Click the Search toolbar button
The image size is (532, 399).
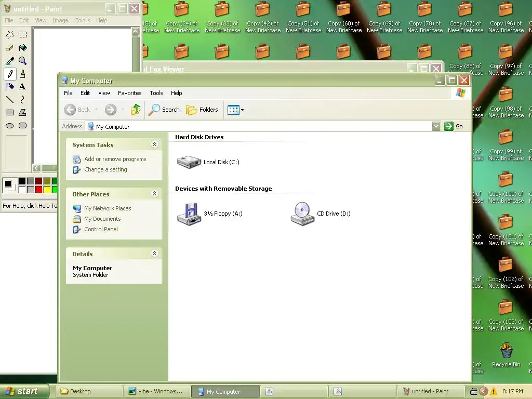coord(164,110)
